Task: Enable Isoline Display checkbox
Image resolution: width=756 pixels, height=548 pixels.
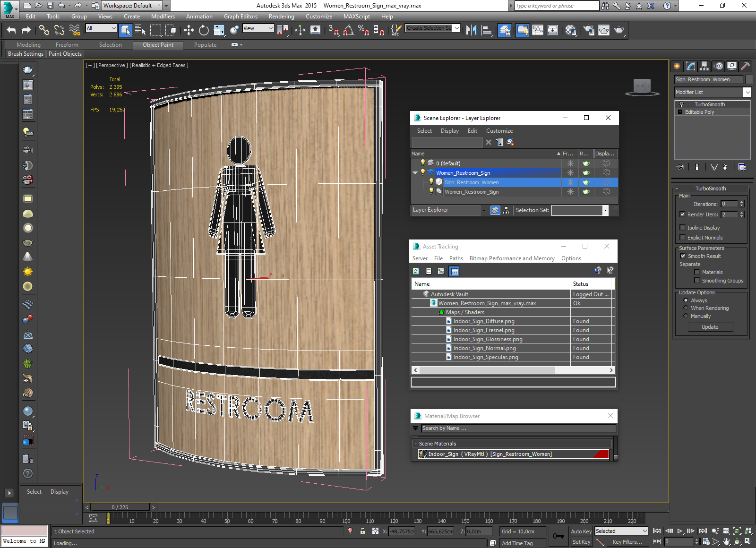Action: tap(682, 228)
